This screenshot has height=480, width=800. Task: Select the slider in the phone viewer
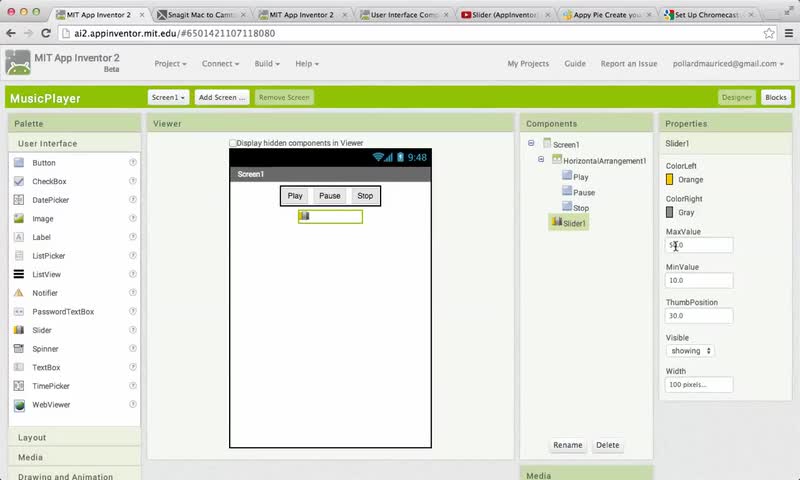coord(331,217)
